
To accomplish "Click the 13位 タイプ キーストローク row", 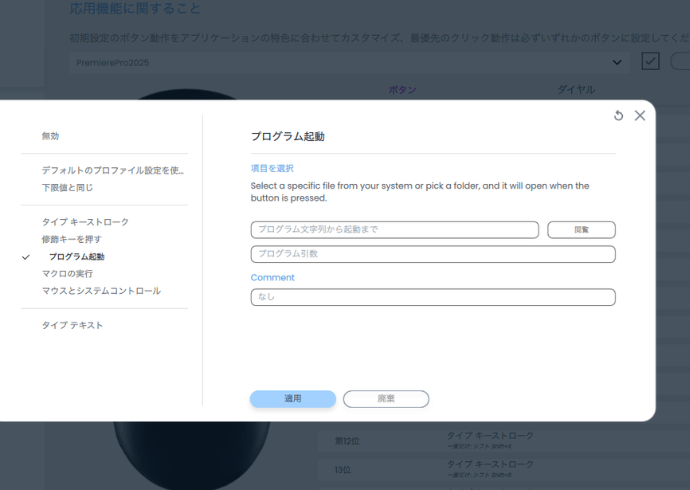I will pos(490,467).
